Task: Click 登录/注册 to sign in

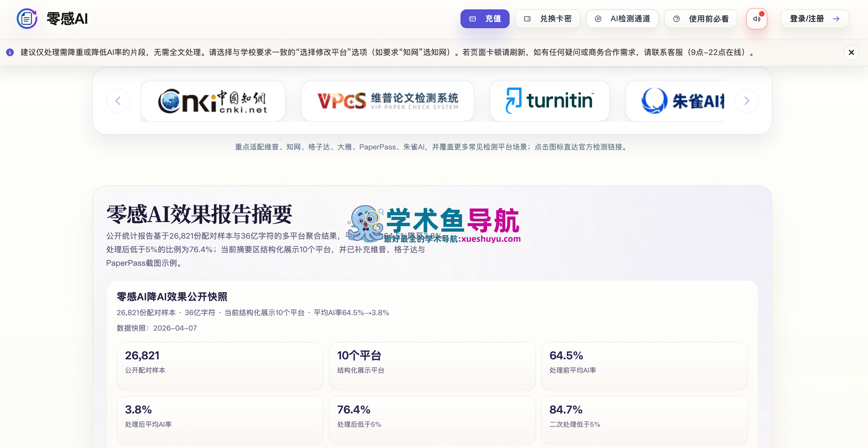Action: coord(814,19)
